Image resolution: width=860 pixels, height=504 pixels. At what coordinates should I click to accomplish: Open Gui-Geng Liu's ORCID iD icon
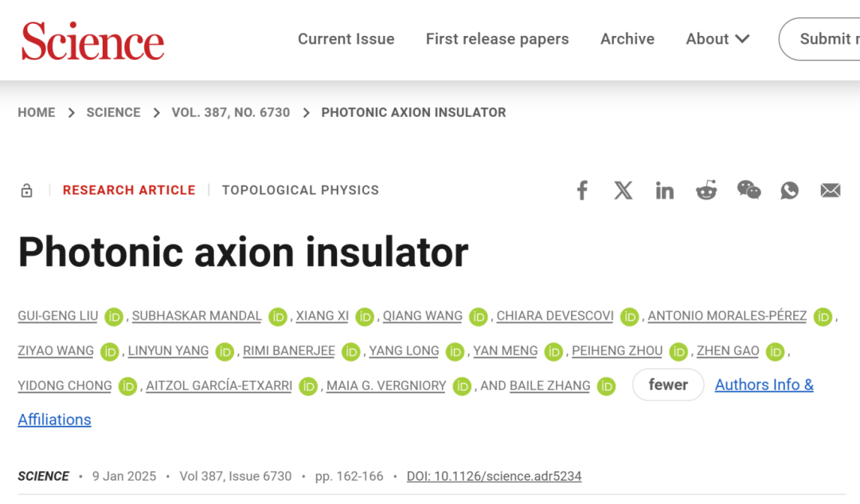114,316
